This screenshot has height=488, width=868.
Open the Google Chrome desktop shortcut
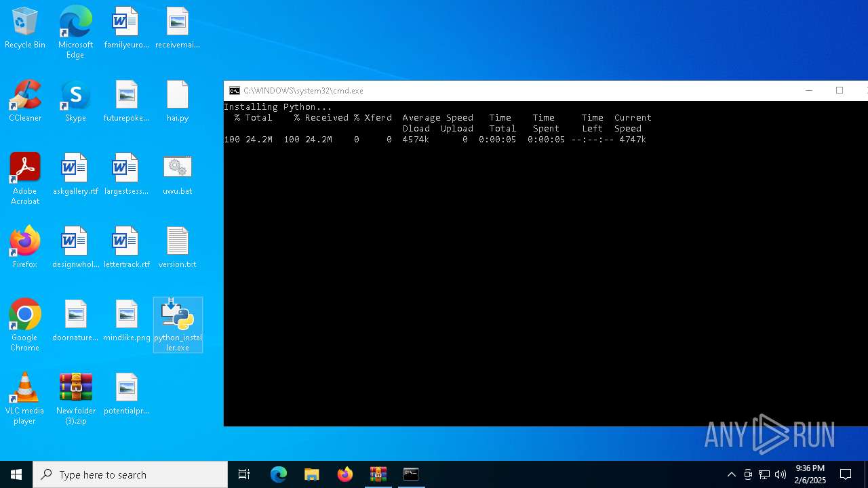click(x=25, y=325)
